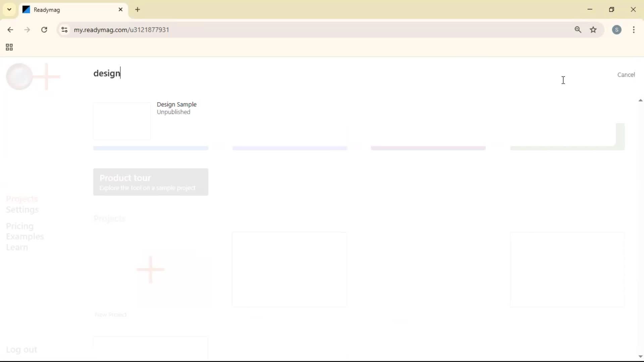This screenshot has height=362, width=644.
Task: Click the scrollbar down arrow
Action: 640,357
